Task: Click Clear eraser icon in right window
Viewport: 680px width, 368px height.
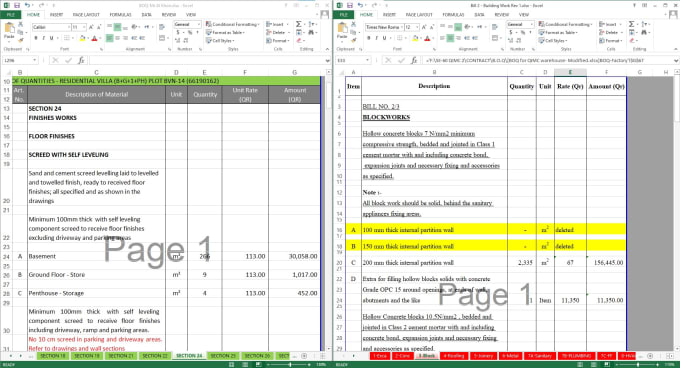Action: click(633, 40)
